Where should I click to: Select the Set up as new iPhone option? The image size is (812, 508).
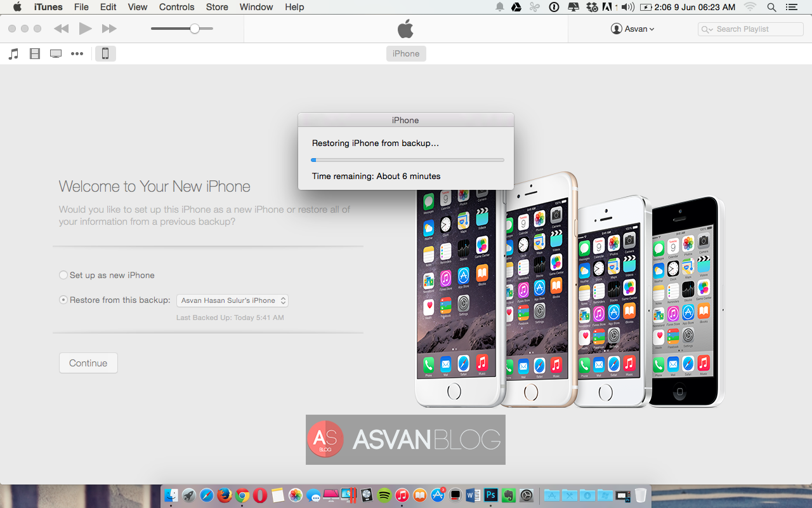[x=107, y=275]
